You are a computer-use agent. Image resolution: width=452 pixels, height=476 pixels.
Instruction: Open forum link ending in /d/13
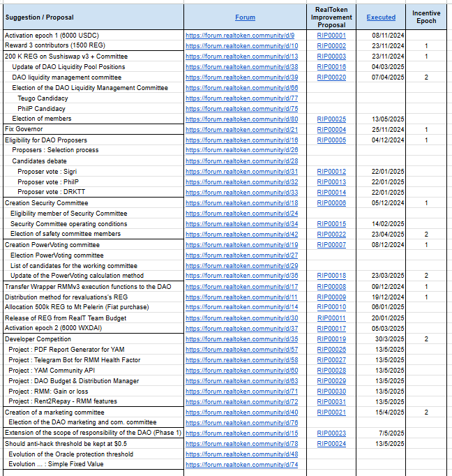coord(242,57)
